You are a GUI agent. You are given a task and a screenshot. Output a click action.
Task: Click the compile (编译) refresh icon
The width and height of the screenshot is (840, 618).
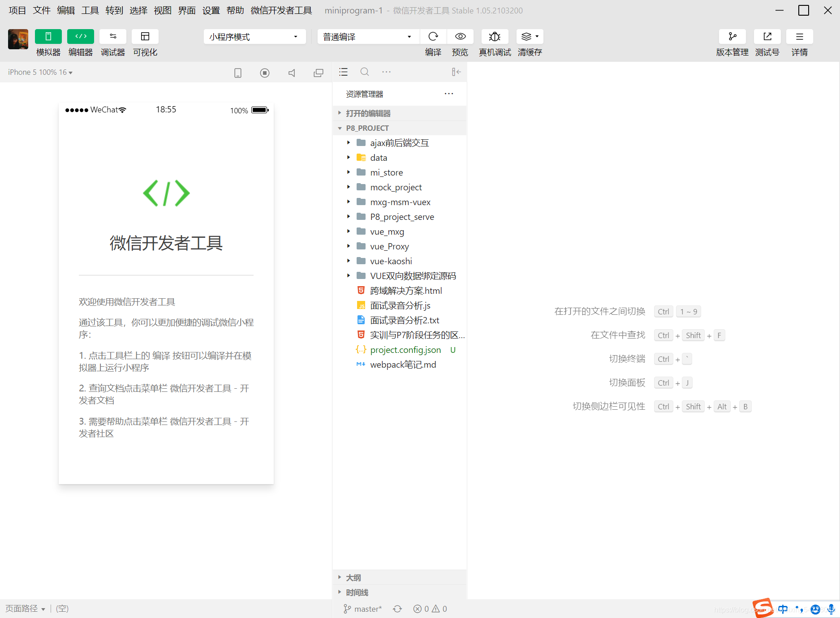433,36
